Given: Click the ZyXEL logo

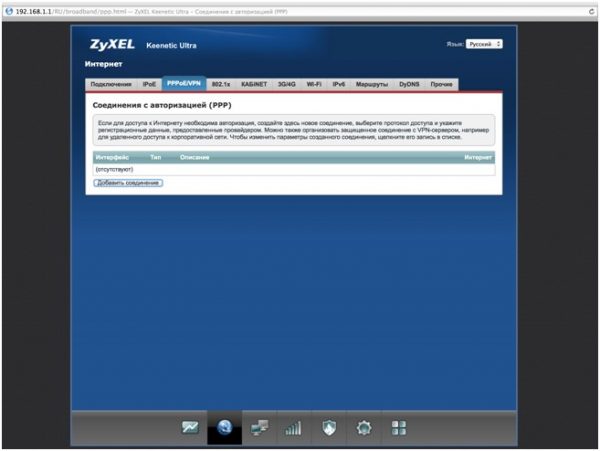Looking at the screenshot, I should [112, 45].
